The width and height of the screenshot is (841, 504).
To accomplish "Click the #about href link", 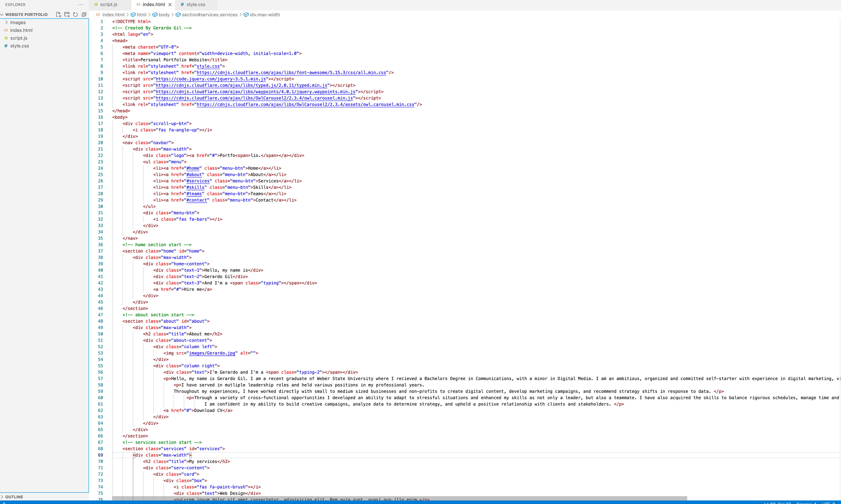I will (x=194, y=174).
